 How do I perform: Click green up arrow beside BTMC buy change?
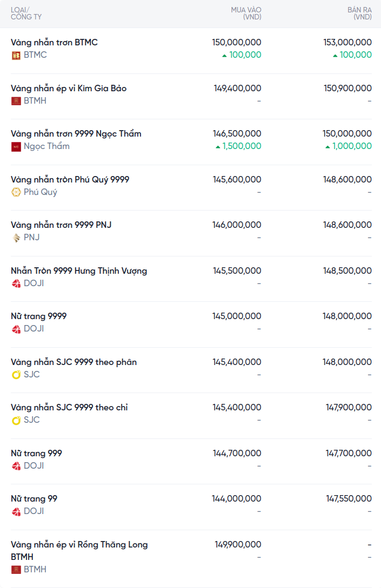(224, 55)
